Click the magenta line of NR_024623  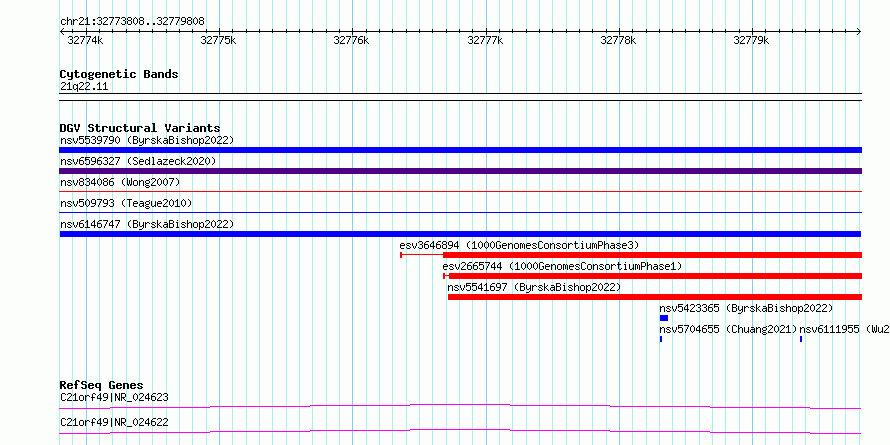point(460,406)
